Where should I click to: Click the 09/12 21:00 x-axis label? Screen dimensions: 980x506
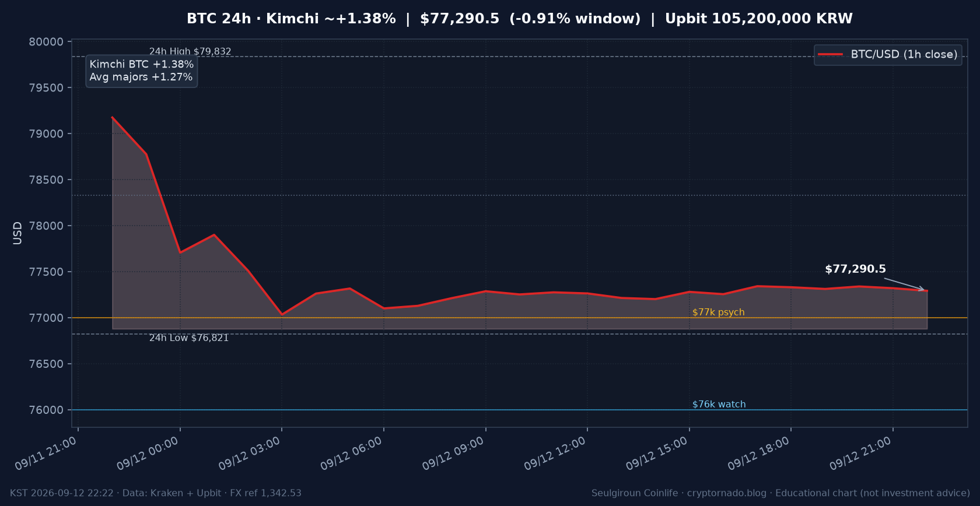[860, 454]
